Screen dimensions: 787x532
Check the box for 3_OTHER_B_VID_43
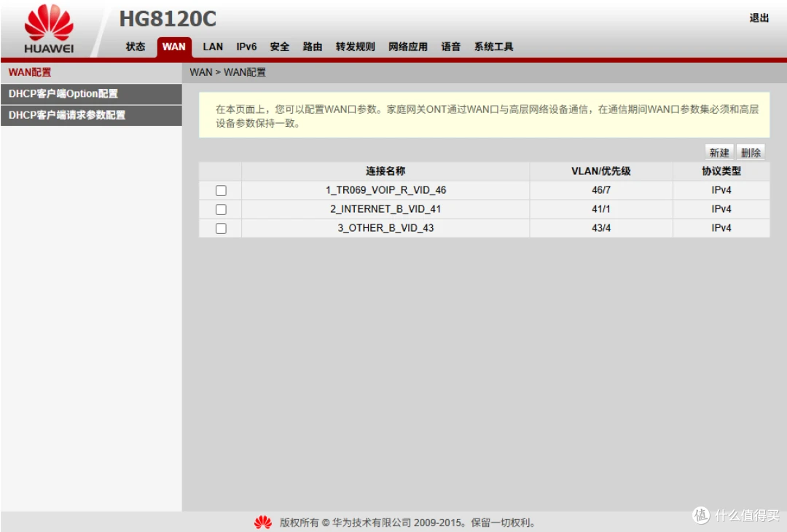[x=221, y=228]
